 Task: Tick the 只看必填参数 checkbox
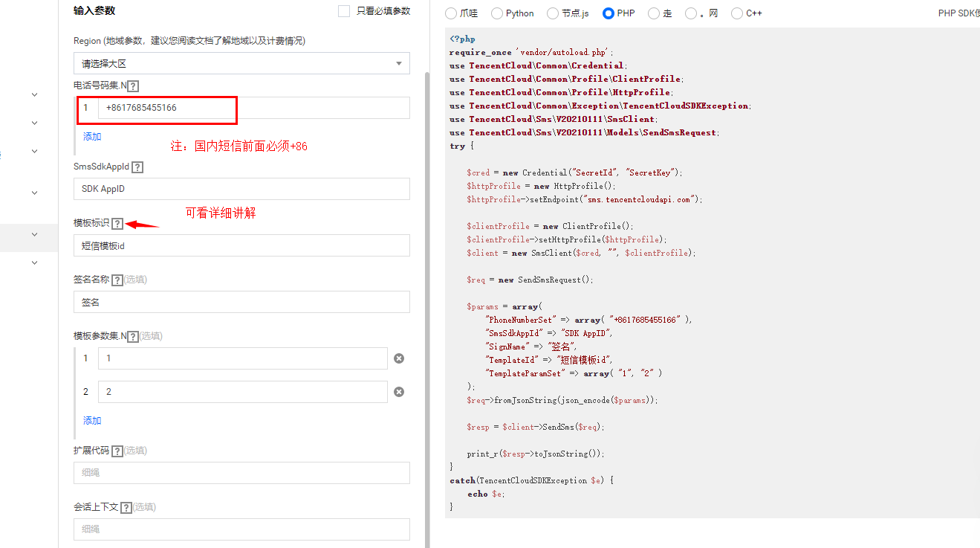[x=343, y=11]
